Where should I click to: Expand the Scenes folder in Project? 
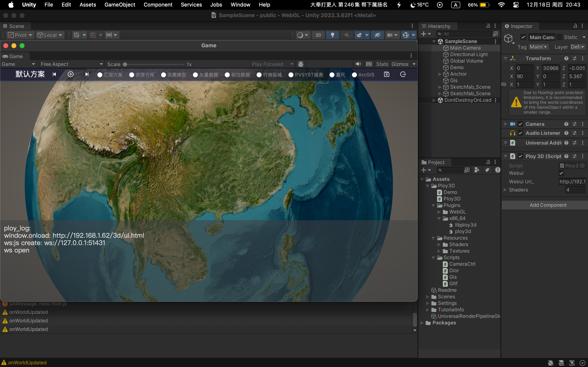[x=428, y=297]
